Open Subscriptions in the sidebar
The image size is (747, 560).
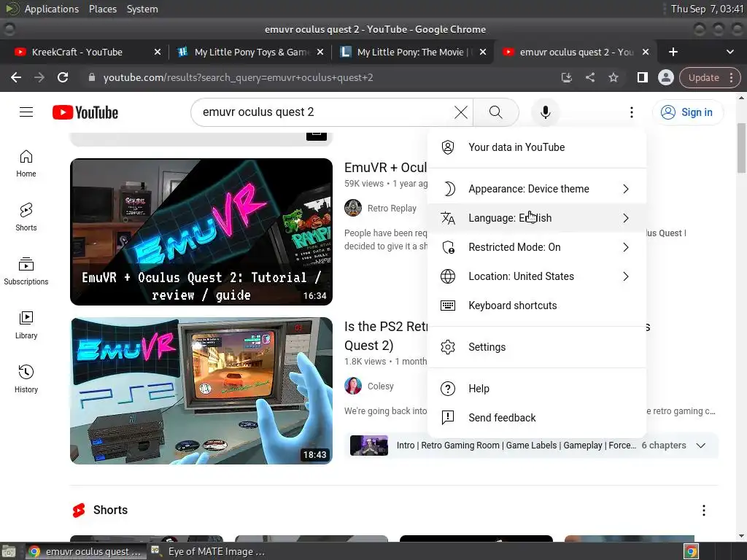[26, 271]
